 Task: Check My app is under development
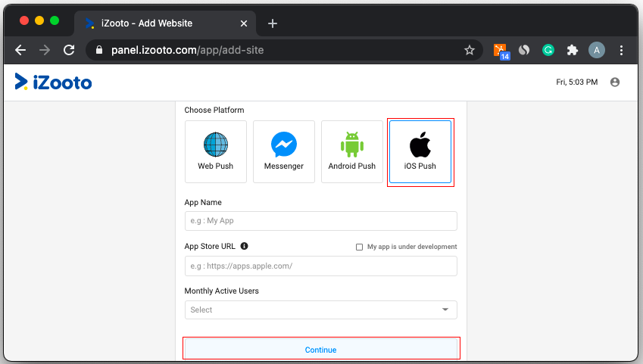click(359, 247)
